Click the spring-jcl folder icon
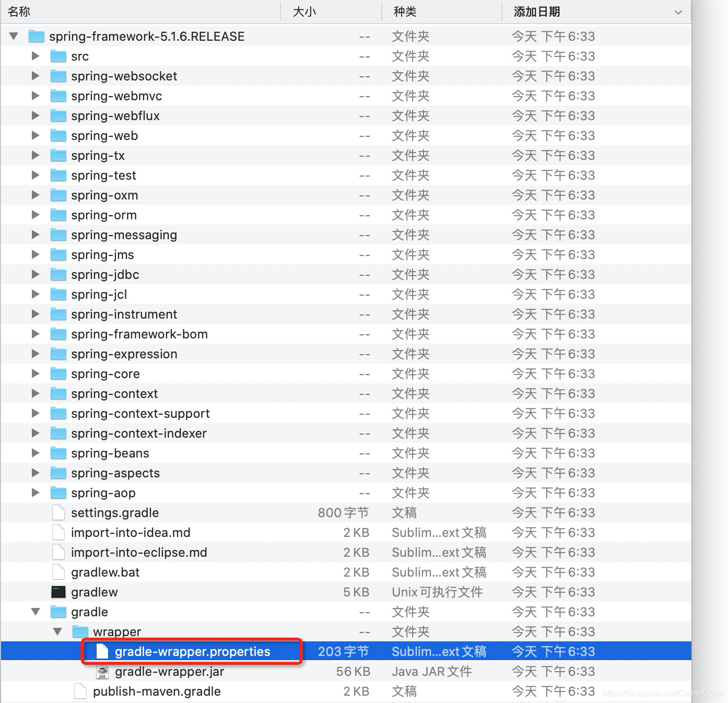 coord(58,294)
